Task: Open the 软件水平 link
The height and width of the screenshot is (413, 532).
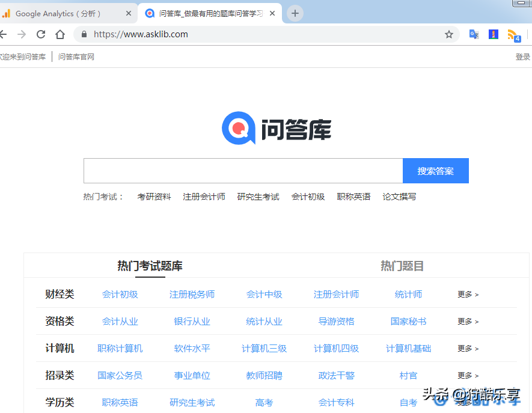Action: 192,349
